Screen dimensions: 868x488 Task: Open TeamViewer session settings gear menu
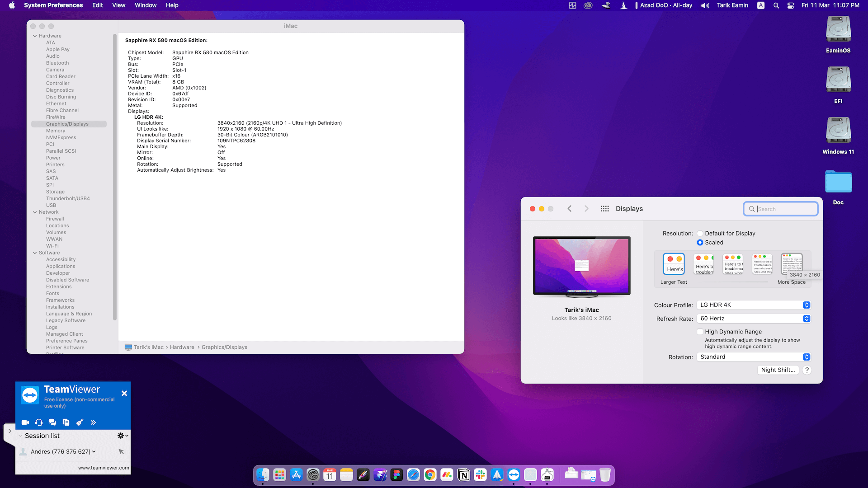[123, 436]
